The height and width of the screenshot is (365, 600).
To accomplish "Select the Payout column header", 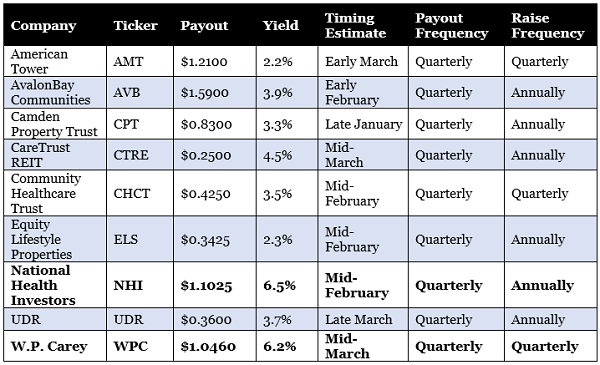I will click(x=204, y=26).
